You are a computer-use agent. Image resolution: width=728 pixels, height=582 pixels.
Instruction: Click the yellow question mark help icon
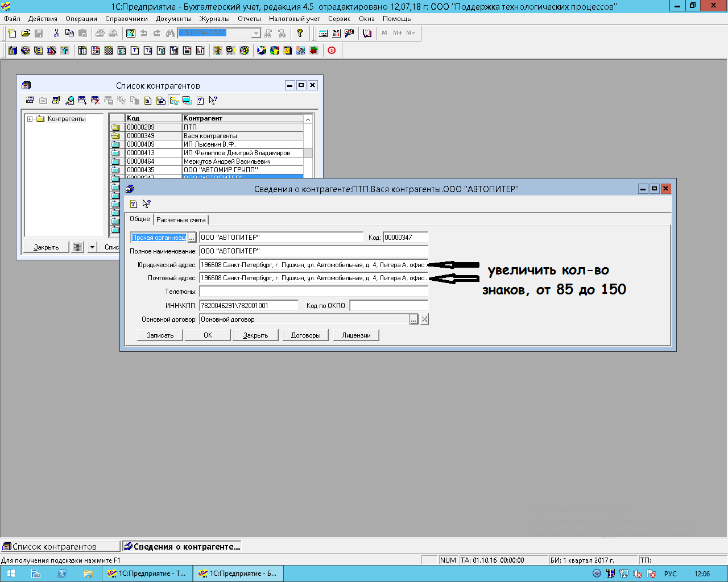click(x=300, y=34)
